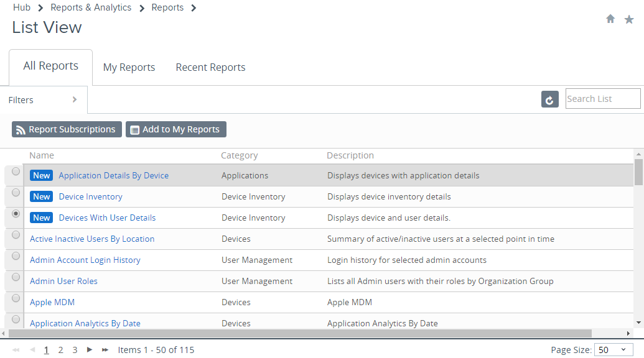Viewport: 644px width, 358px height.
Task: Click 'Displays device and user details.' description
Action: click(x=388, y=218)
